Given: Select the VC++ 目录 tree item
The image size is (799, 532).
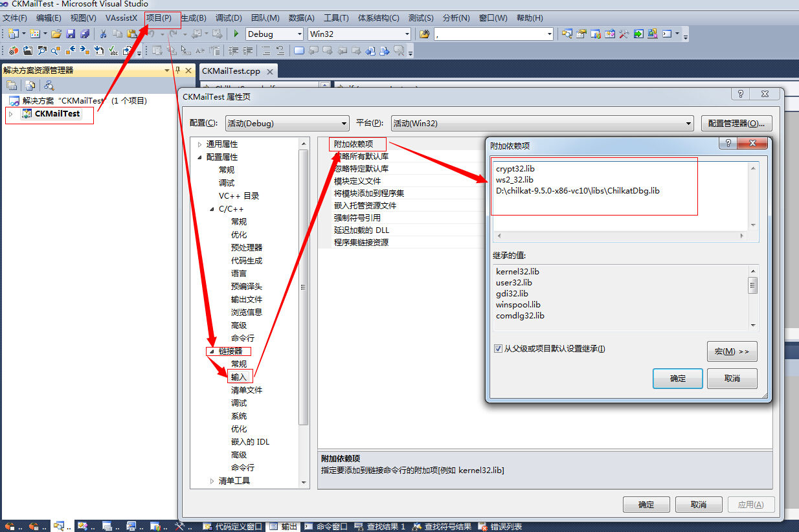Looking at the screenshot, I should point(239,196).
